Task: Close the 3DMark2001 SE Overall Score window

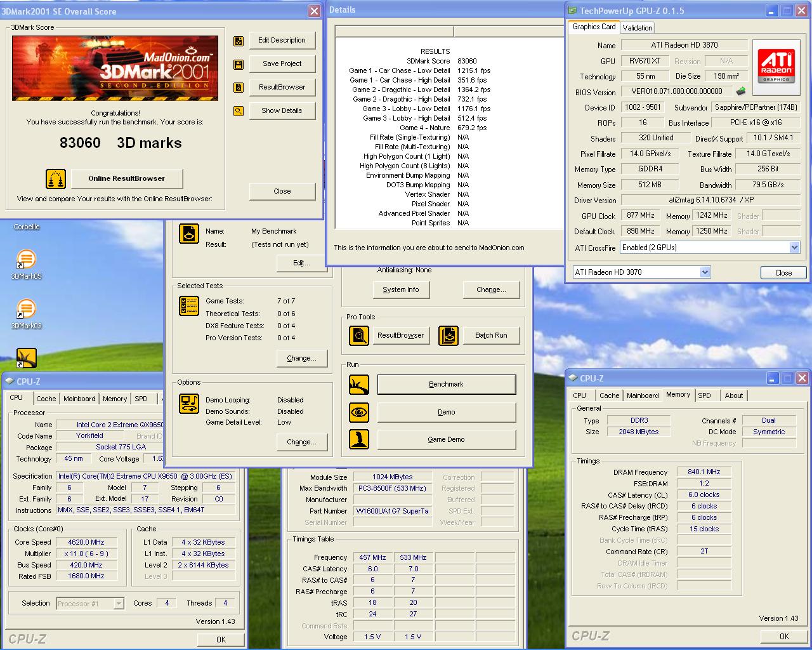Action: tap(314, 11)
